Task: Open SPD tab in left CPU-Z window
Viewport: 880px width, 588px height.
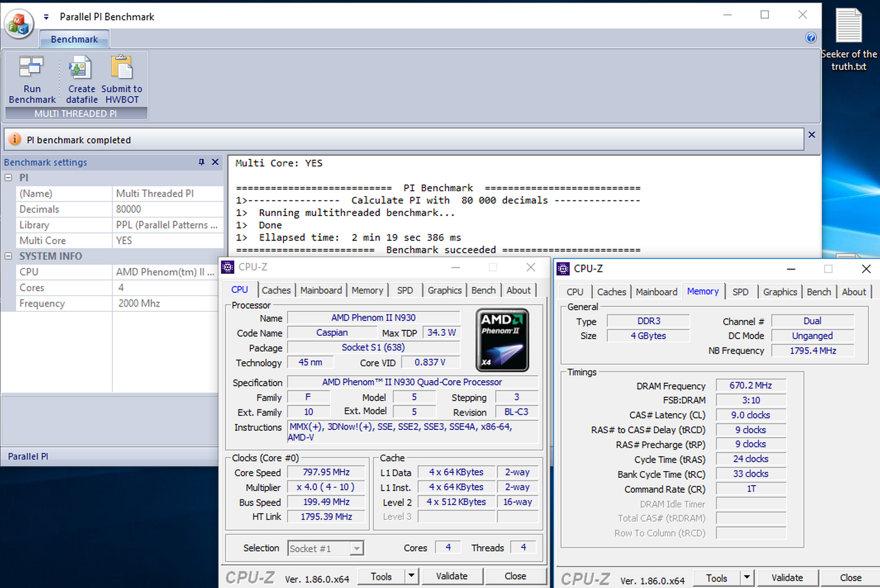Action: 405,290
